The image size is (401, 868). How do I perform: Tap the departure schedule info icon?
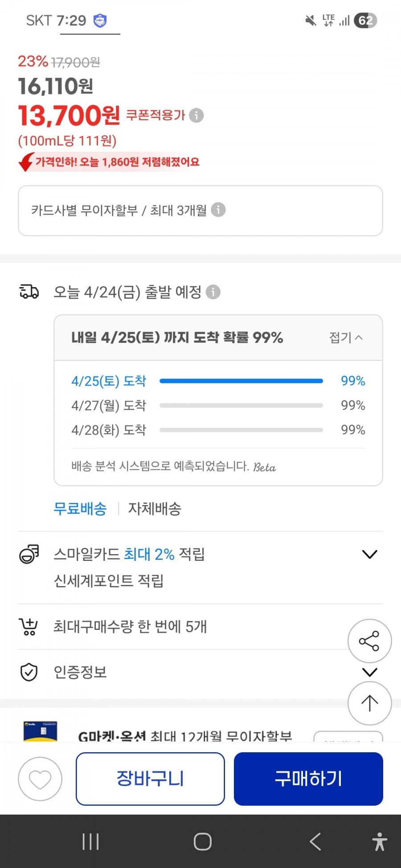coord(213,292)
